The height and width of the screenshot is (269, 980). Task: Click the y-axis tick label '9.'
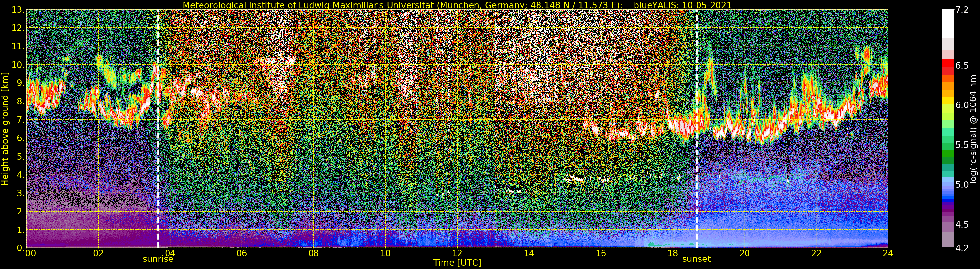tap(20, 83)
